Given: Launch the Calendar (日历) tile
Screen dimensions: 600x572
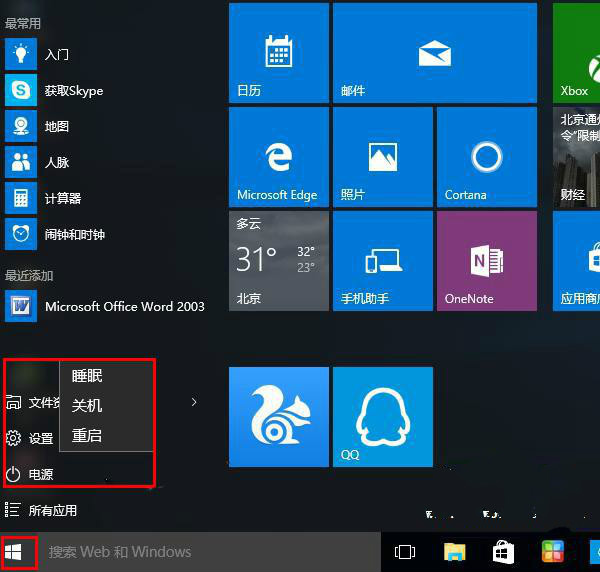Looking at the screenshot, I should [x=278, y=52].
